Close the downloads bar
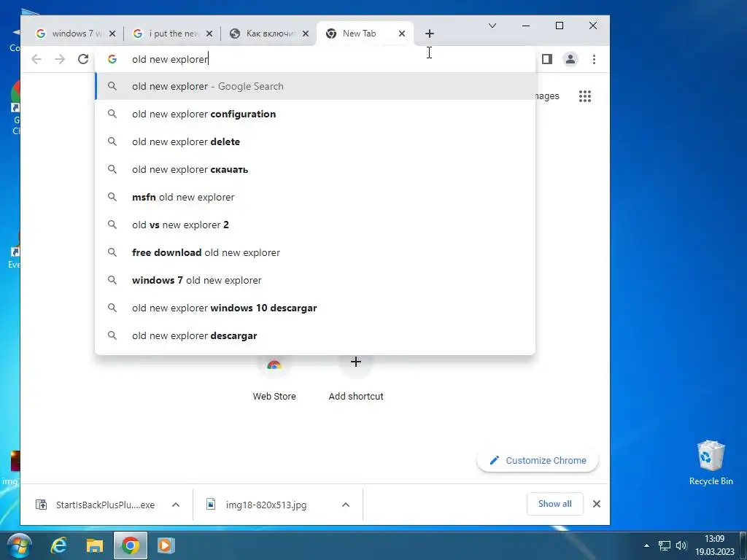747x560 pixels. 597,504
